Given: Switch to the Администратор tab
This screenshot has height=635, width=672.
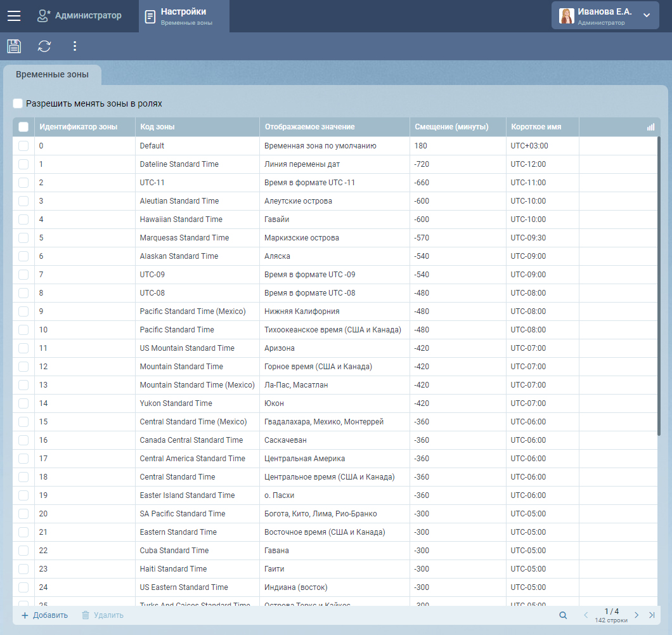Looking at the screenshot, I should pos(79,16).
